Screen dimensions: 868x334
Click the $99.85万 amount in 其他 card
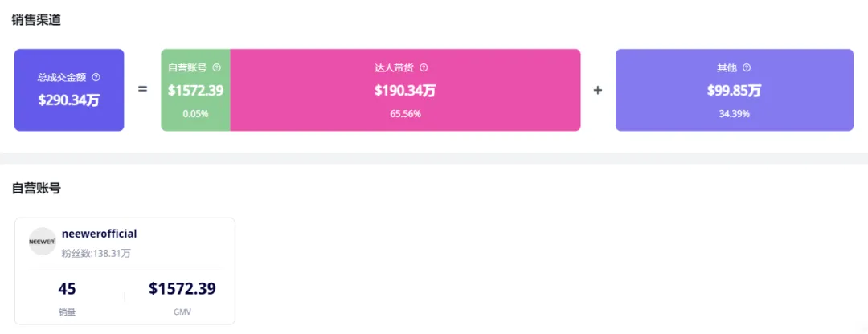pos(734,91)
